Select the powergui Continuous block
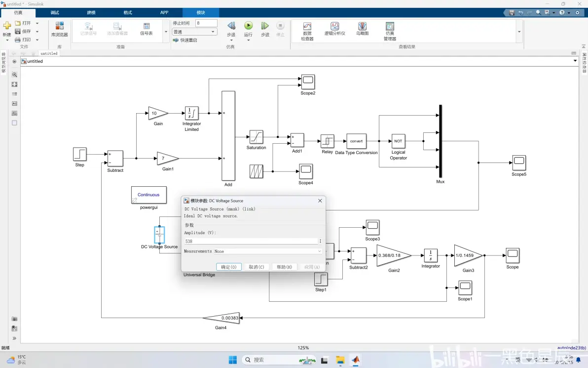This screenshot has width=588, height=368. [149, 195]
